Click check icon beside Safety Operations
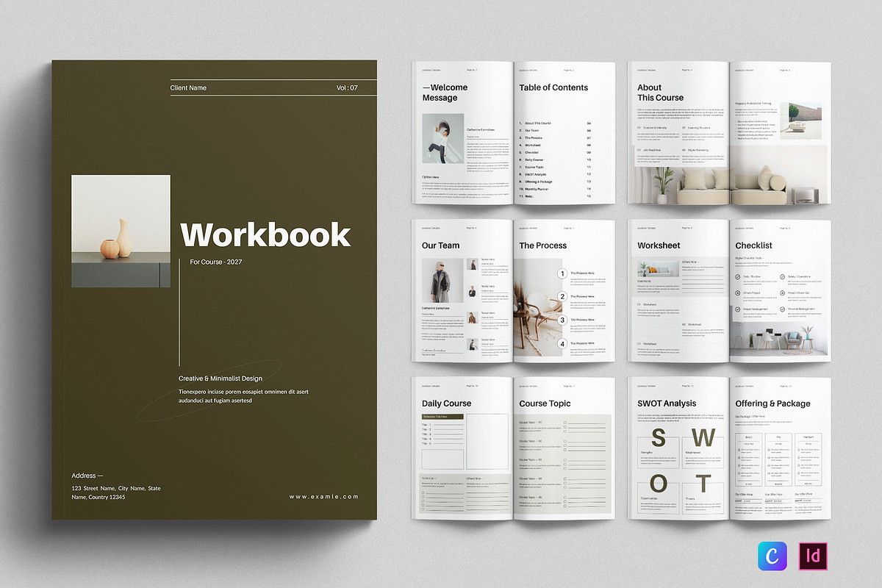 tap(782, 277)
